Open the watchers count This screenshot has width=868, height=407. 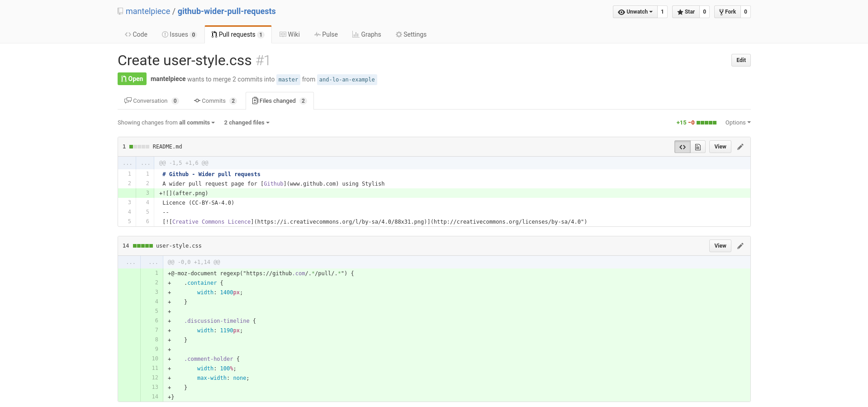(x=662, y=12)
